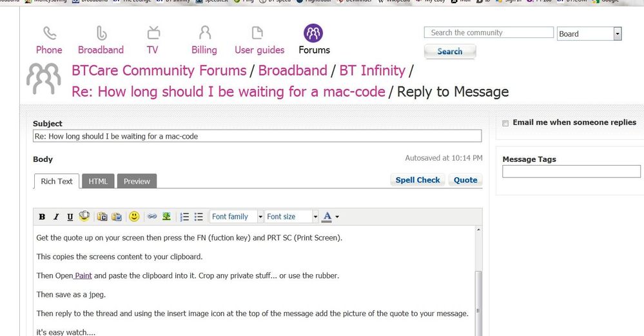Viewport: 644px width, 336px height.
Task: Click the paste as plain text icon
Action: point(102,217)
